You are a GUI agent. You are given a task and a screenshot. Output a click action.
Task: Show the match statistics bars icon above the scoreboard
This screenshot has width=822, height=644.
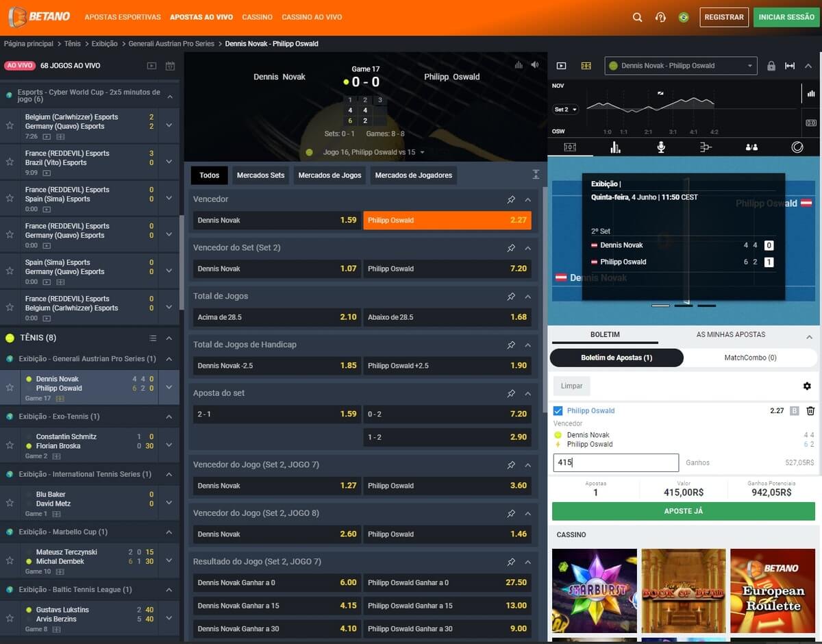click(519, 64)
